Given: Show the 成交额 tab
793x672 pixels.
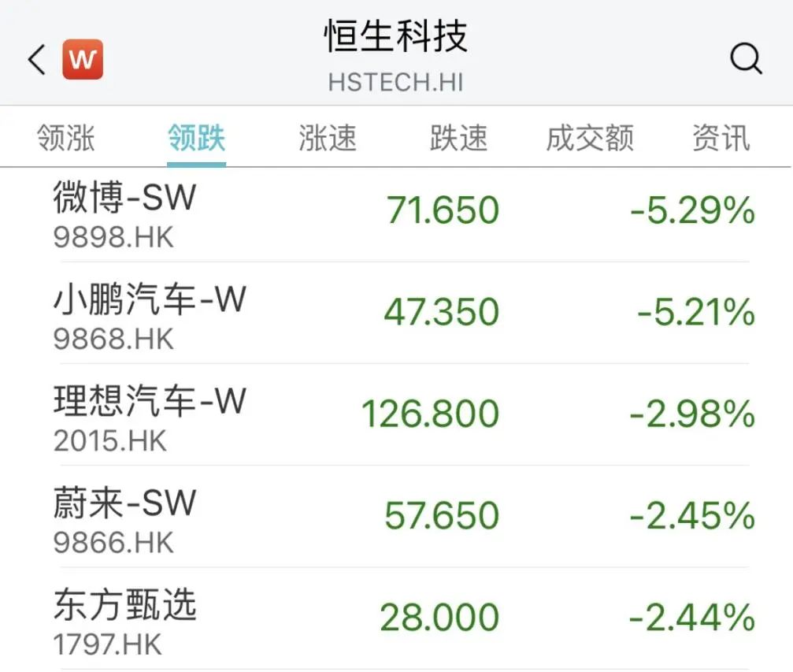Looking at the screenshot, I should pyautogui.click(x=590, y=139).
